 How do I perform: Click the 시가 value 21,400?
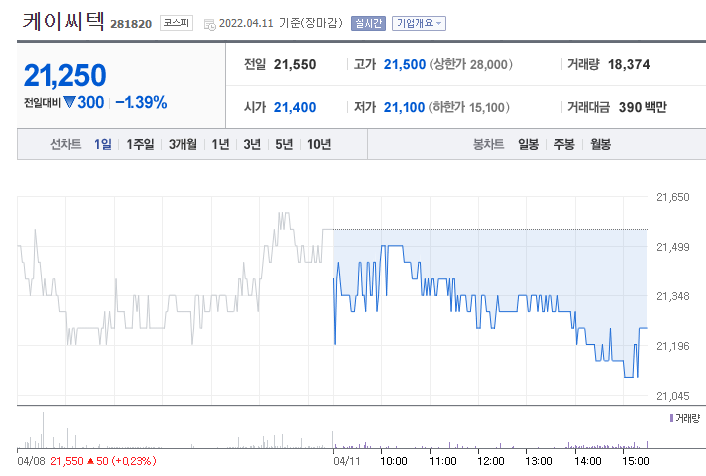pyautogui.click(x=295, y=107)
